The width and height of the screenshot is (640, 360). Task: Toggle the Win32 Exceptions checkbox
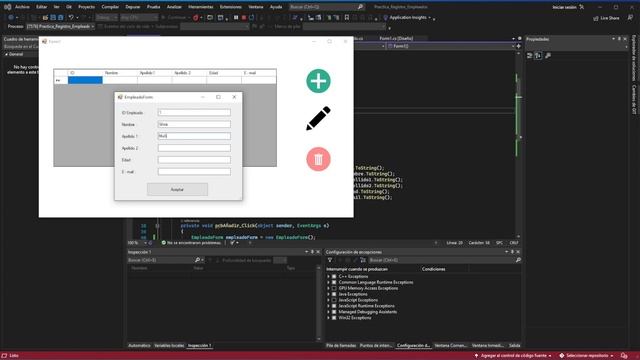tap(334, 318)
